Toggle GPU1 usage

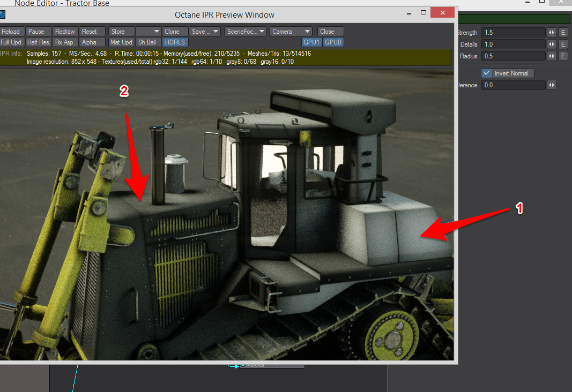(311, 42)
